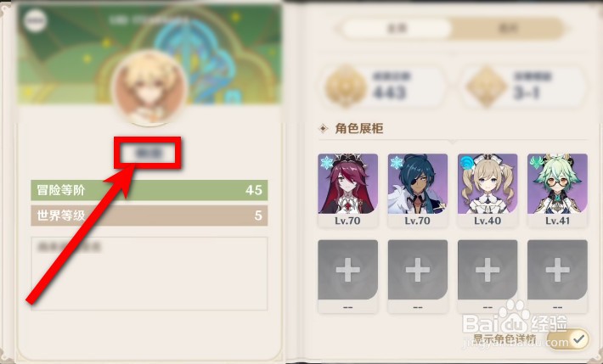Screen dimensions: 603x364
Task: Click the nickname field in the red box
Action: (148, 153)
